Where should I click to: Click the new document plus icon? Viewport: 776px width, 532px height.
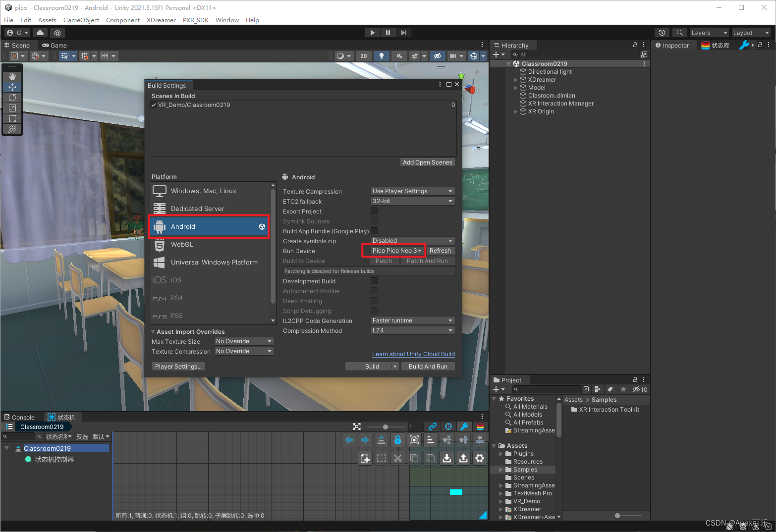pyautogui.click(x=365, y=458)
